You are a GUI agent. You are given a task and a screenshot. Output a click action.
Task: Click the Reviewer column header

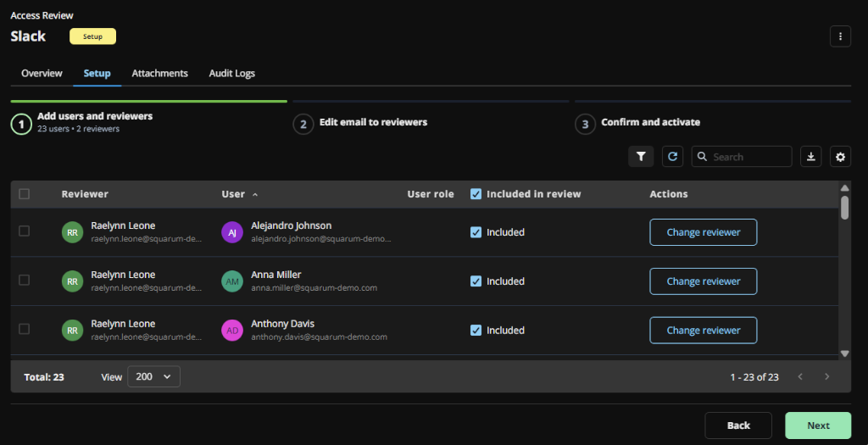pyautogui.click(x=85, y=194)
